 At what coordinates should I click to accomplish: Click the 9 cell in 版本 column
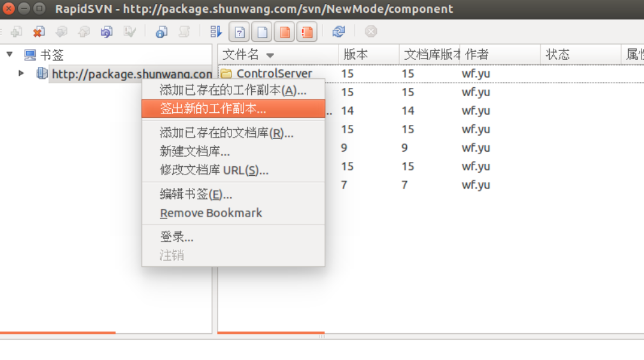coord(344,148)
